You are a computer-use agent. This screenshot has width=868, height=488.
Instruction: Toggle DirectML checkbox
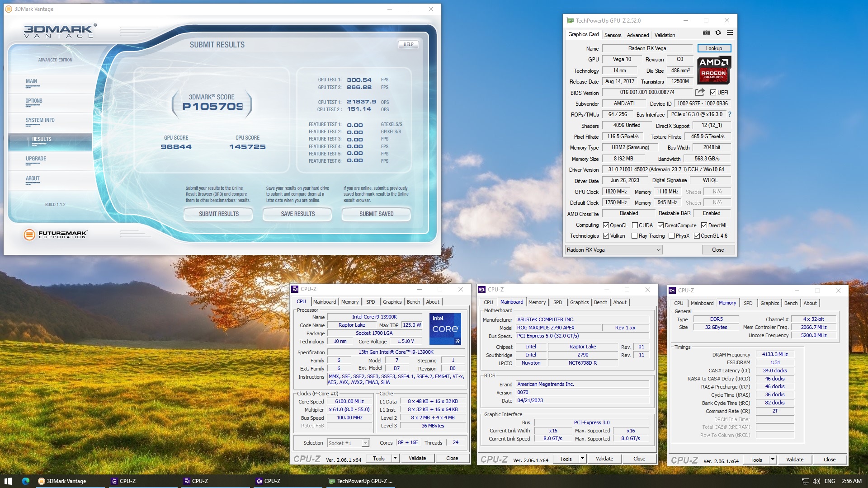point(704,225)
